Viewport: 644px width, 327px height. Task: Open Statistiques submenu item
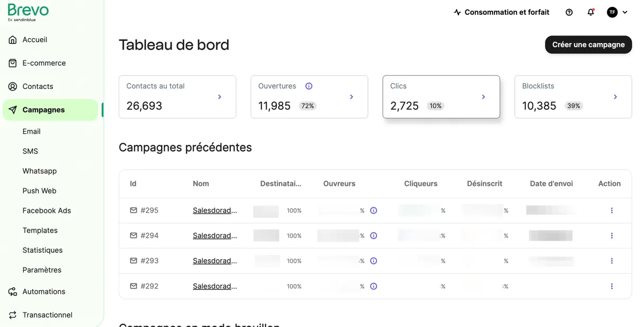[42, 250]
